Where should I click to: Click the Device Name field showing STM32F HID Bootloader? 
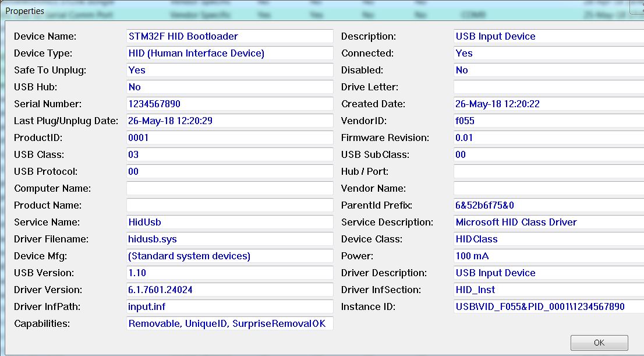(229, 36)
